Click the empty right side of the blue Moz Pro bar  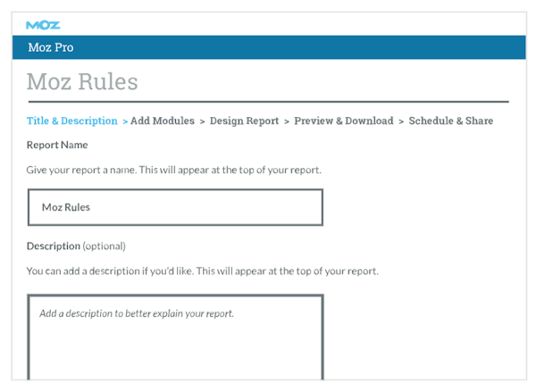pyautogui.click(x=357, y=47)
